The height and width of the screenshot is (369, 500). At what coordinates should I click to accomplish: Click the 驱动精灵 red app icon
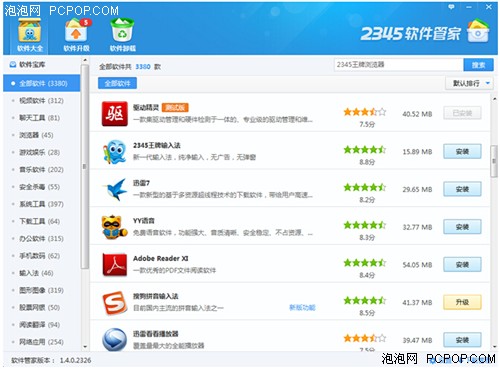click(114, 114)
